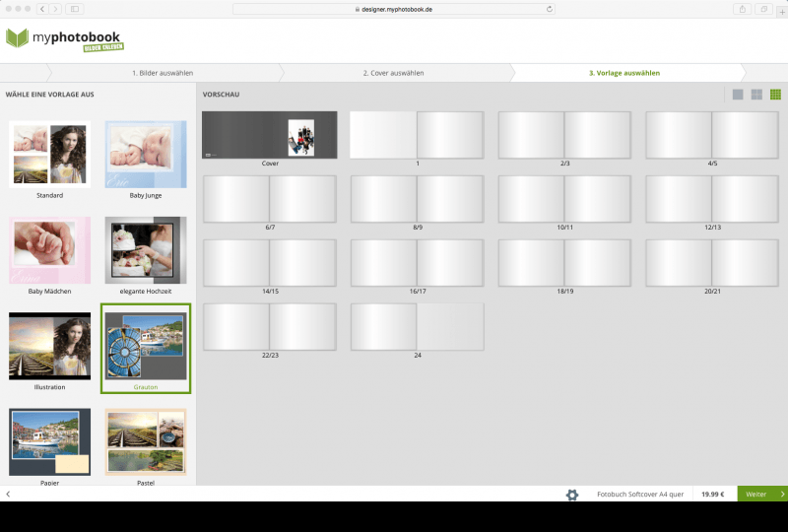
Task: Choose the Illustration template
Action: coord(50,351)
